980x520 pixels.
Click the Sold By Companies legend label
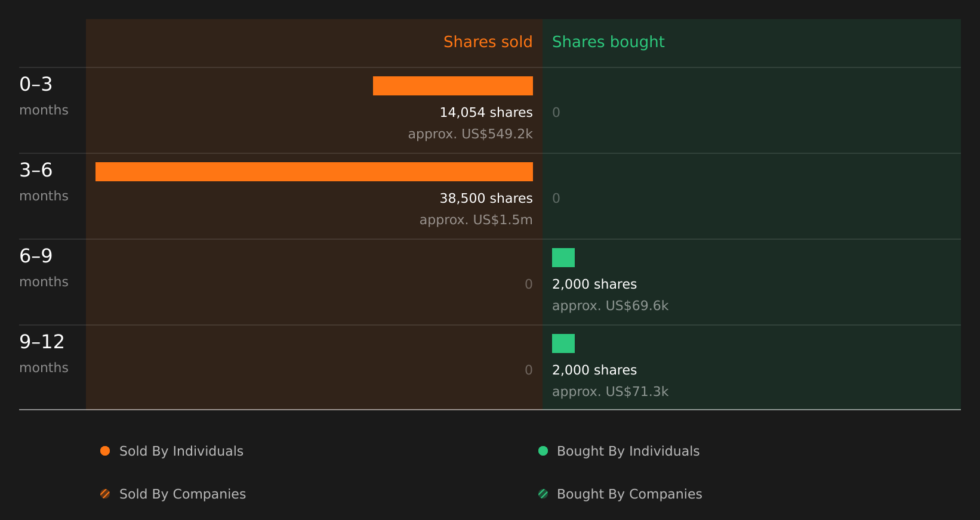(x=183, y=494)
